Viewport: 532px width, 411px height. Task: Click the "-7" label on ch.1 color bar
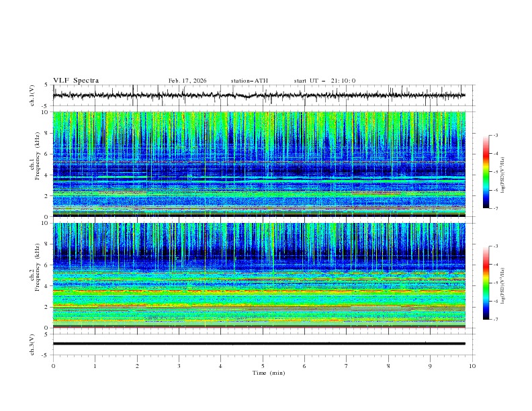(495, 208)
